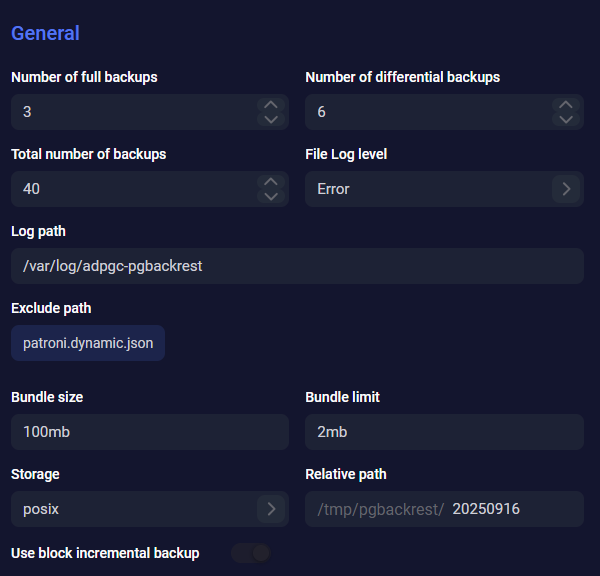Screen dimensions: 600x576
Task: Enable Use block incremental backup switch
Action: 250,553
